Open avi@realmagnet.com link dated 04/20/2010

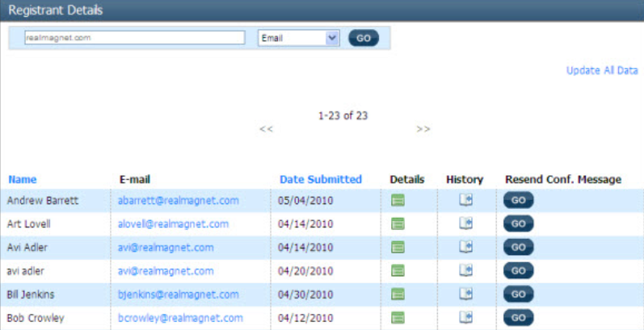tap(166, 271)
